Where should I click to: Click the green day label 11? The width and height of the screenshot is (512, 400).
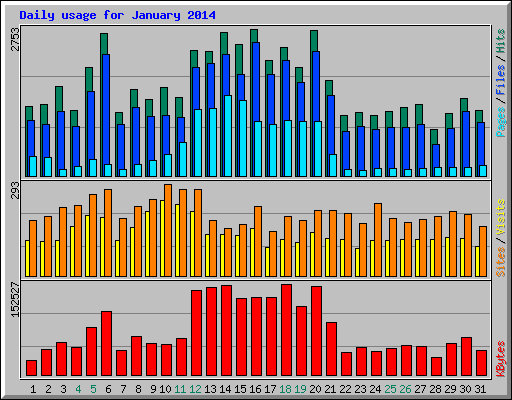point(180,389)
